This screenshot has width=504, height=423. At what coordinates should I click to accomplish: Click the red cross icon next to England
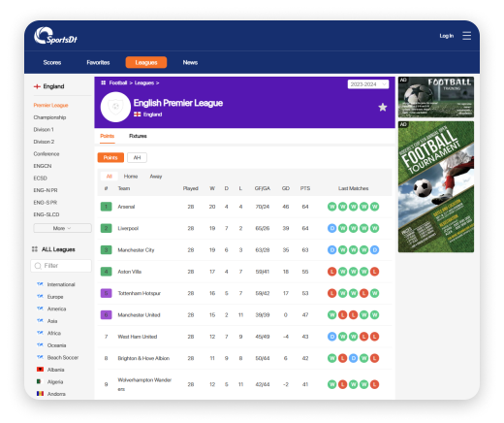(37, 86)
